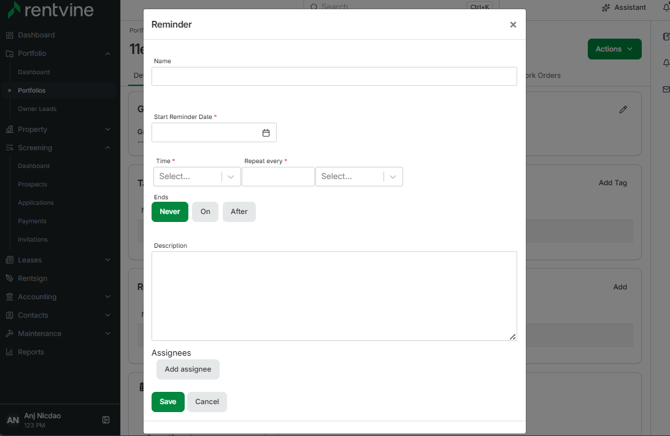Image resolution: width=670 pixels, height=436 pixels.
Task: Open Payments under Screening
Action: [32, 221]
